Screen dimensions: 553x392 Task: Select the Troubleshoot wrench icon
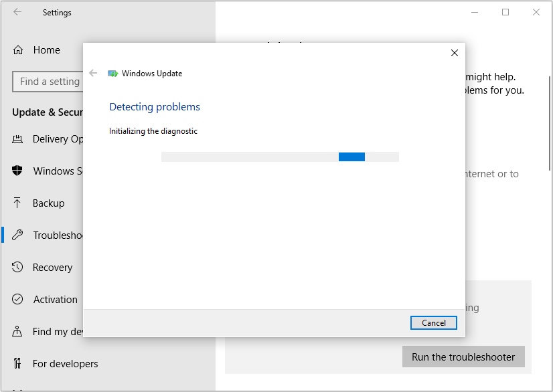tap(18, 235)
